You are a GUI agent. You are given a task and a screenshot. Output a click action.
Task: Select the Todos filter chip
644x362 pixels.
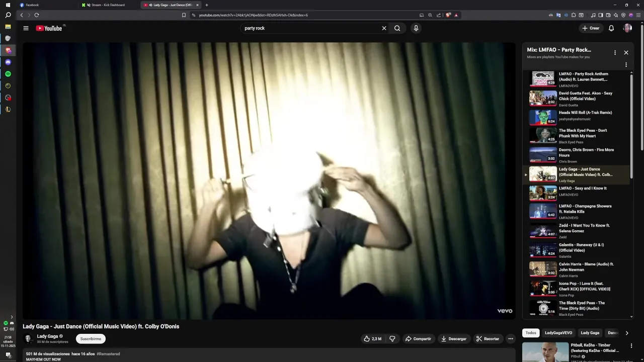tap(531, 333)
